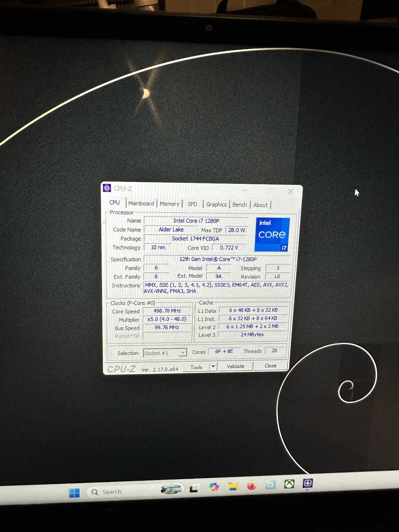The width and height of the screenshot is (399, 532).
Task: Click the Bus Speed value '99.76 MHz'
Action: 167,327
